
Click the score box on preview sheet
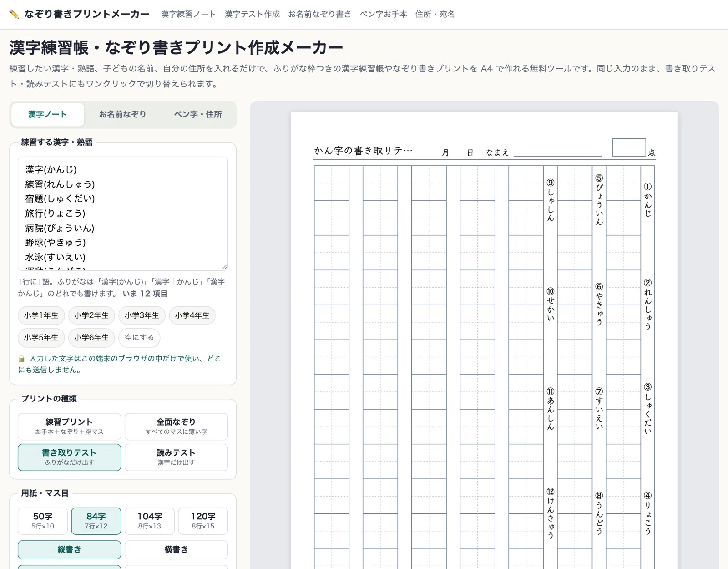click(x=629, y=147)
